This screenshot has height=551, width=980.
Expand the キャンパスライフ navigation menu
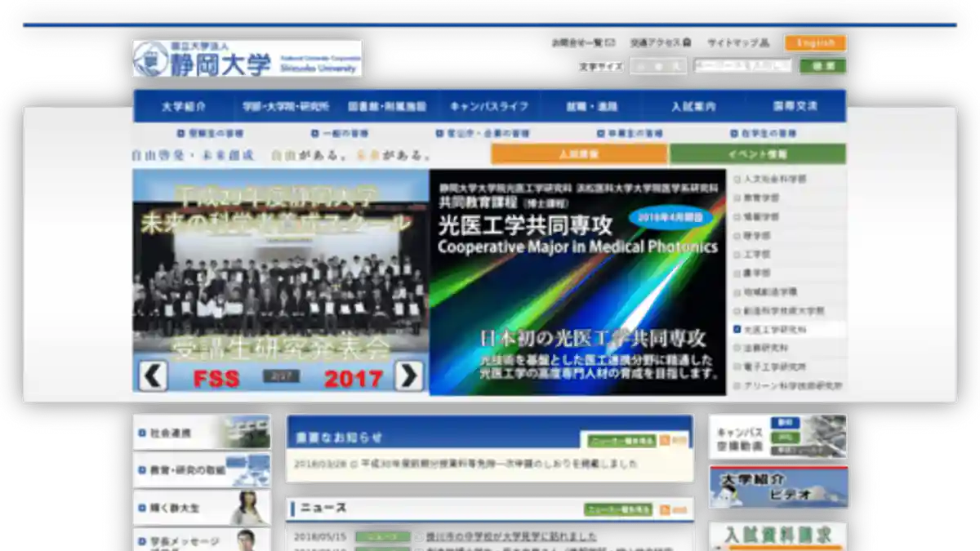coord(488,106)
